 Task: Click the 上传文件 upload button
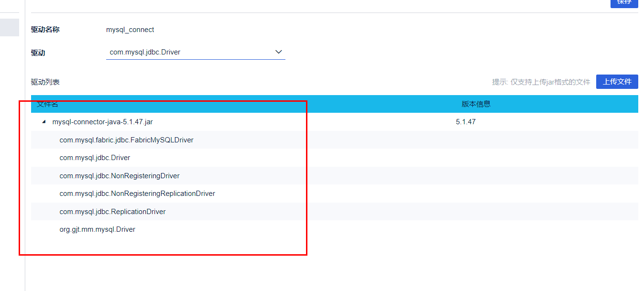[617, 82]
